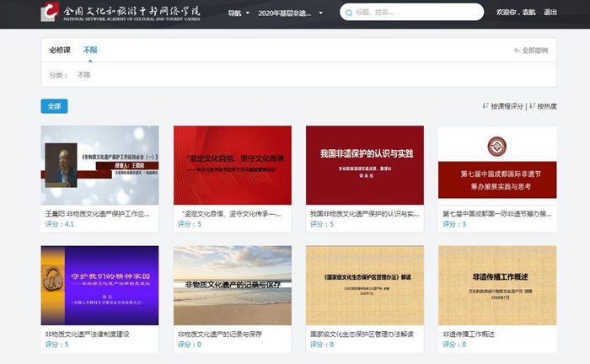Viewport: 590px width, 364px height.
Task: Open the 导航 navigation dropdown
Action: point(239,13)
